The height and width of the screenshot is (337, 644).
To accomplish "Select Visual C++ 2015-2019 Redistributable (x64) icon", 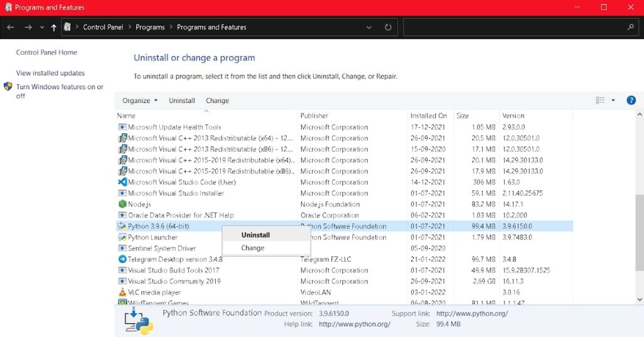I will (x=122, y=160).
